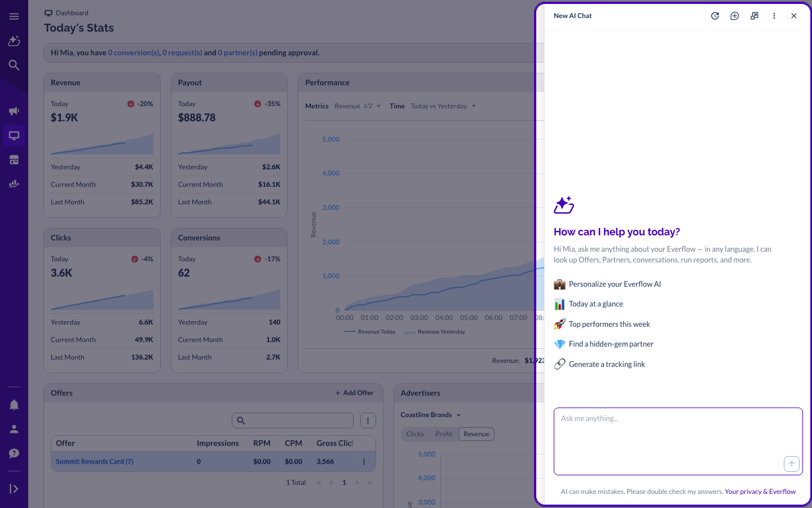812x508 pixels.
Task: Open the megaphone offers icon in sidebar
Action: 14,111
